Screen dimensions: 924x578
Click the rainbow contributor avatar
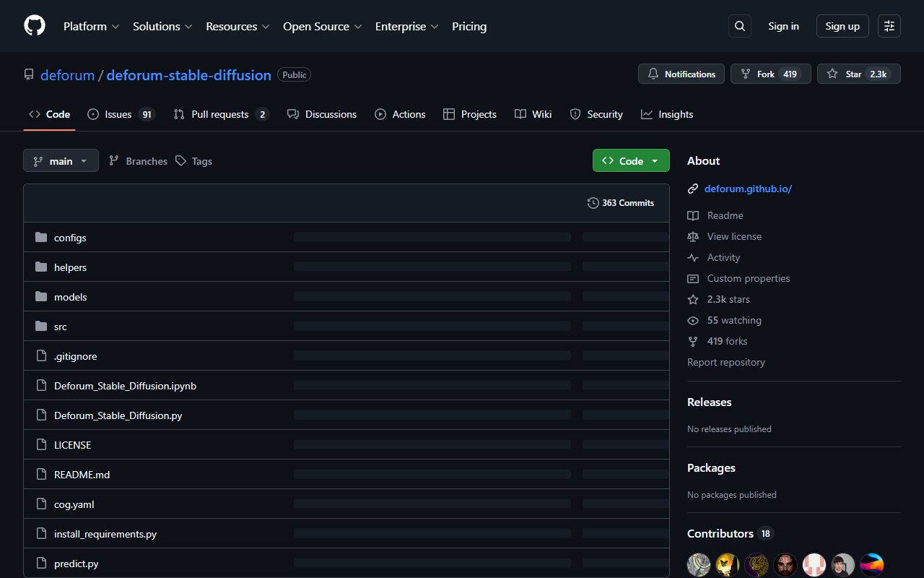click(x=871, y=564)
